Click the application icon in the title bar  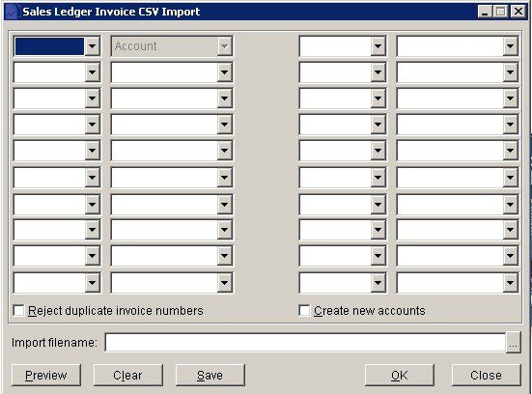(12, 12)
